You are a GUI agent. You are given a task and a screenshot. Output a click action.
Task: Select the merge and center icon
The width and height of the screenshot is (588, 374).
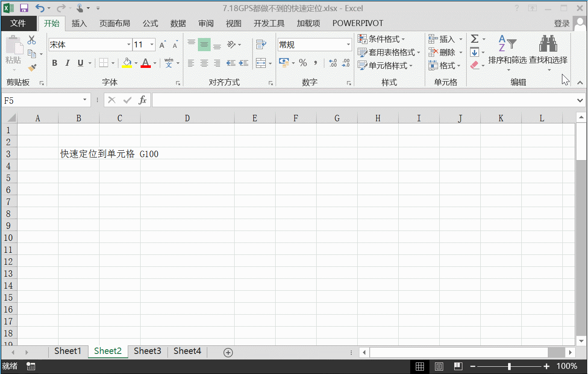click(x=262, y=63)
